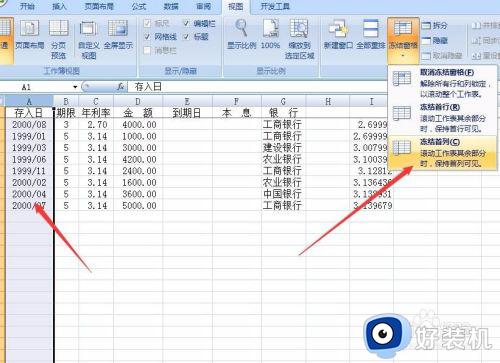Click the Name Box showing A1
The image size is (500, 363).
36,87
